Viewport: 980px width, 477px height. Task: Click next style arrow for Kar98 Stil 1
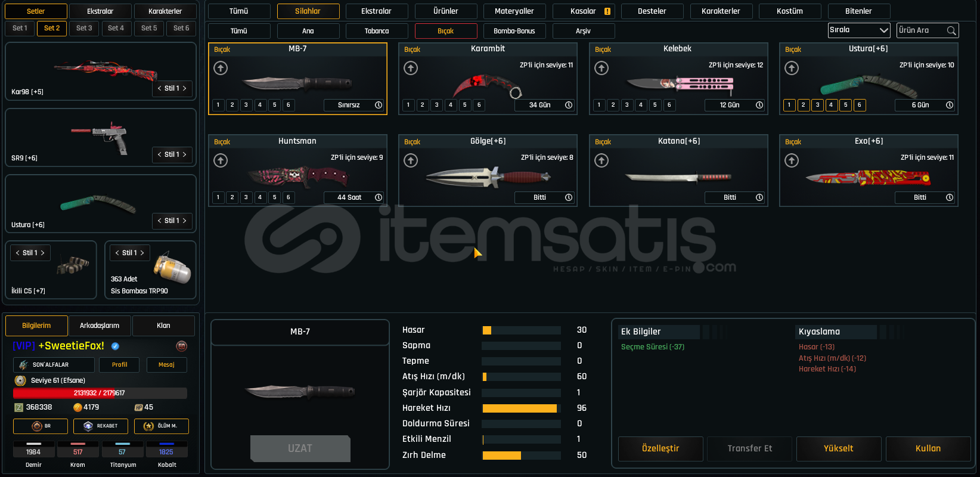coord(184,88)
